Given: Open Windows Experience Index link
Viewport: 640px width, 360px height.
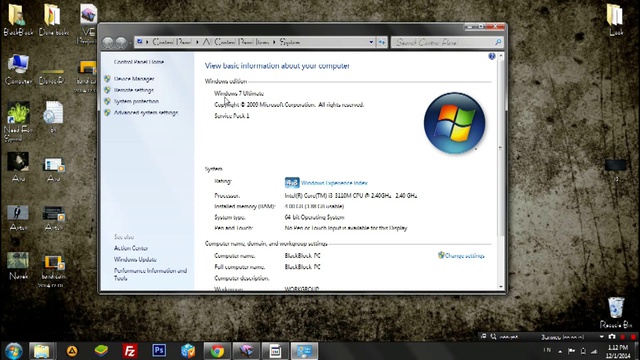Looking at the screenshot, I should coord(334,183).
